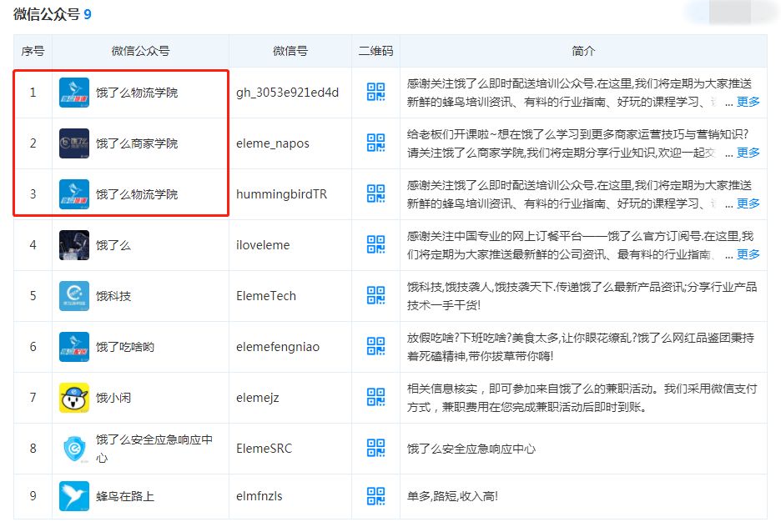Viewport: 781px width, 532px height.
Task: Expand 更多 for 饿了么商家学院 description
Action: (748, 153)
